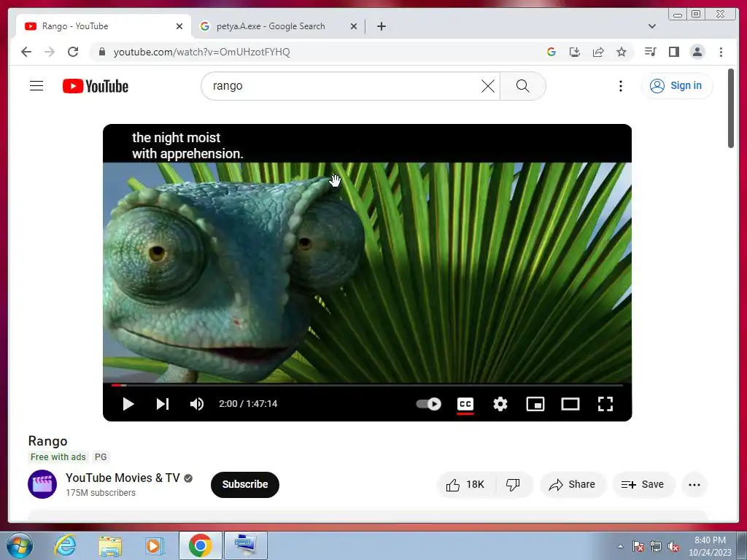The height and width of the screenshot is (560, 747).
Task: Open YouTube Movies & TV channel name
Action: click(123, 478)
